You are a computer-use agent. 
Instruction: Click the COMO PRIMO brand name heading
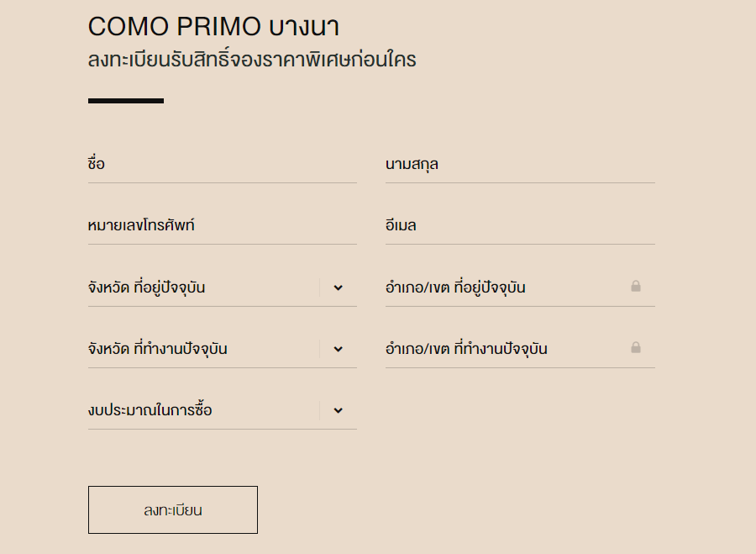coord(175,27)
